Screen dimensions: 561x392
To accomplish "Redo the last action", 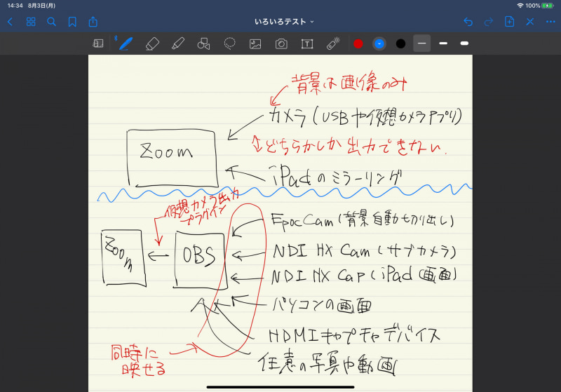I will 488,22.
